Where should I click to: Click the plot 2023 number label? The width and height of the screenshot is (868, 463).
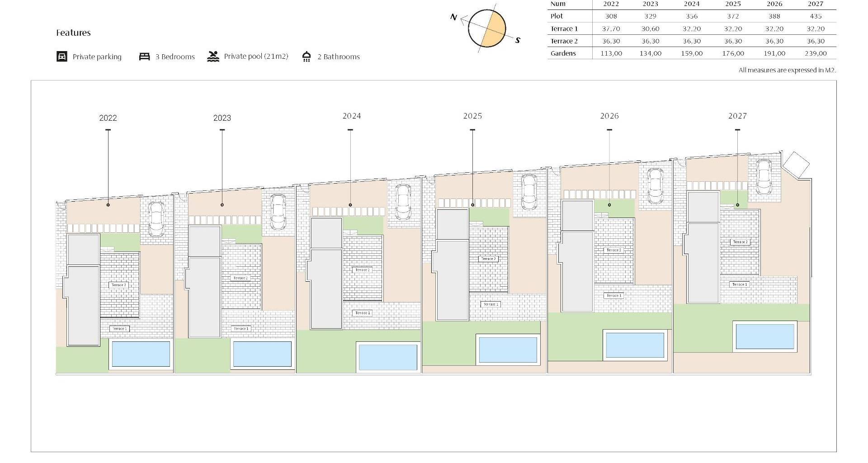click(222, 118)
